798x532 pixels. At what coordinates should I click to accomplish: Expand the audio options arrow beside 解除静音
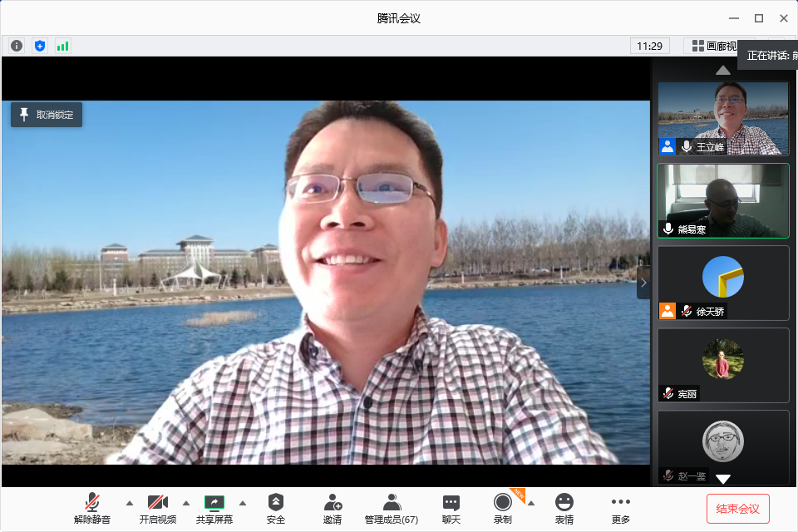pos(129,503)
